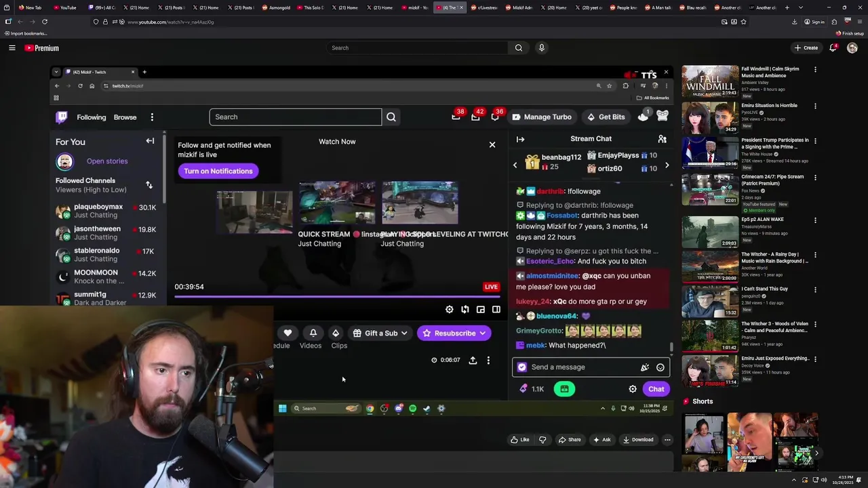
Task: Dislike the YouTube video
Action: (x=542, y=440)
